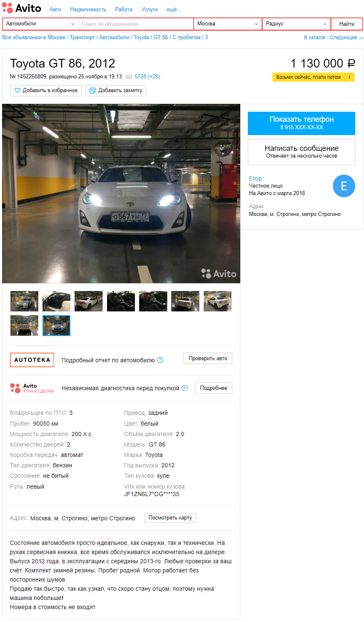Go to Следующее listing link

[347, 37]
